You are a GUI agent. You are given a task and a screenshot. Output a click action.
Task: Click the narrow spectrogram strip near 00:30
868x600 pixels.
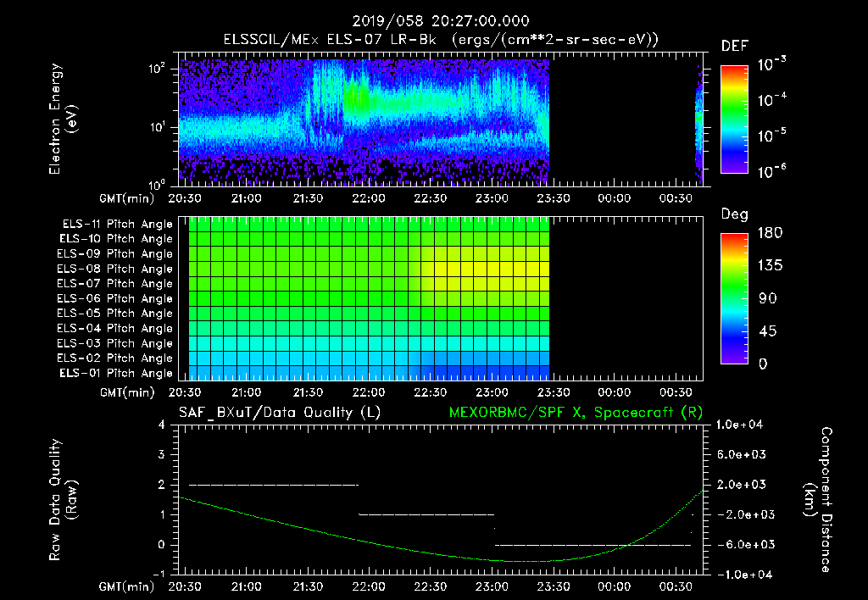coord(699,125)
